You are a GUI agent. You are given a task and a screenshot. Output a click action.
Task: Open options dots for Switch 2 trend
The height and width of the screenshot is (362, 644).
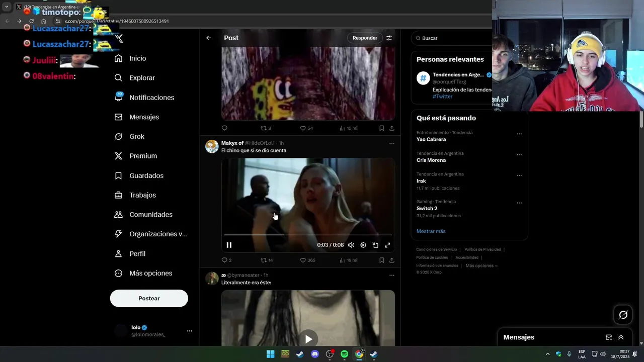(519, 203)
